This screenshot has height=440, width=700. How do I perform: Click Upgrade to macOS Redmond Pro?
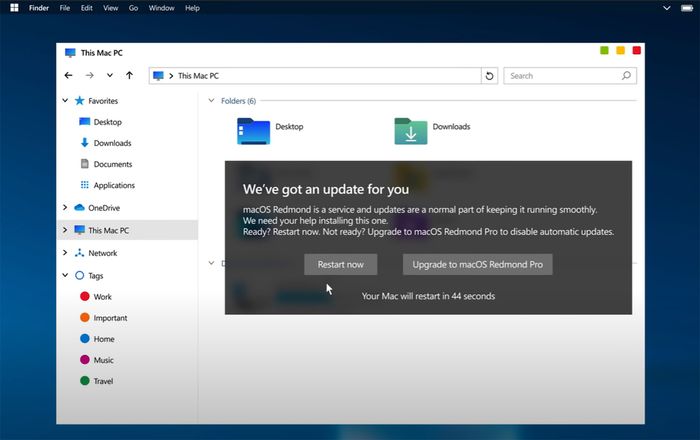478,265
